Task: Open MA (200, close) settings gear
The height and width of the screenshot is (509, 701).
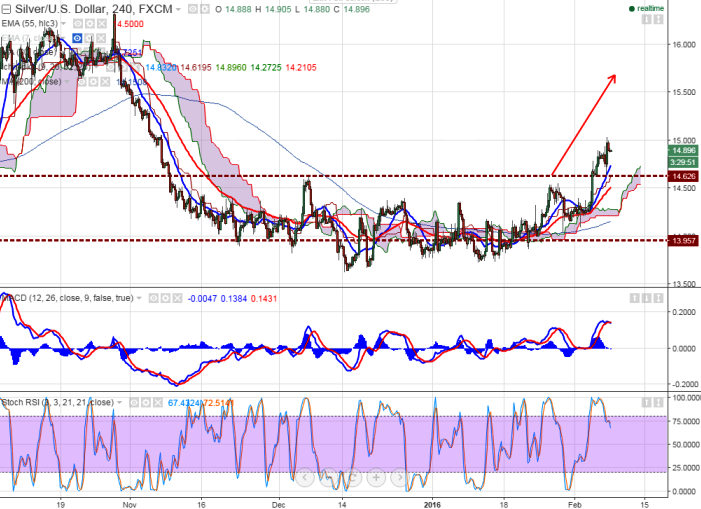Action: [x=93, y=82]
